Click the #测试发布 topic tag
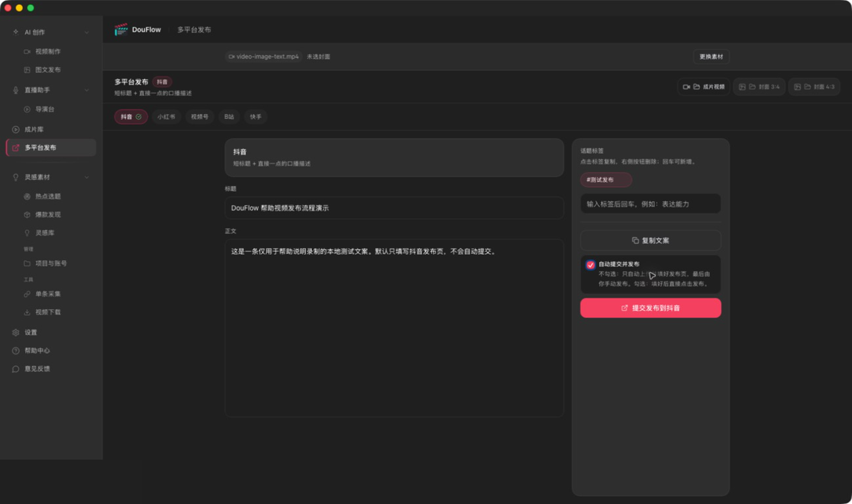The image size is (852, 504). click(606, 180)
